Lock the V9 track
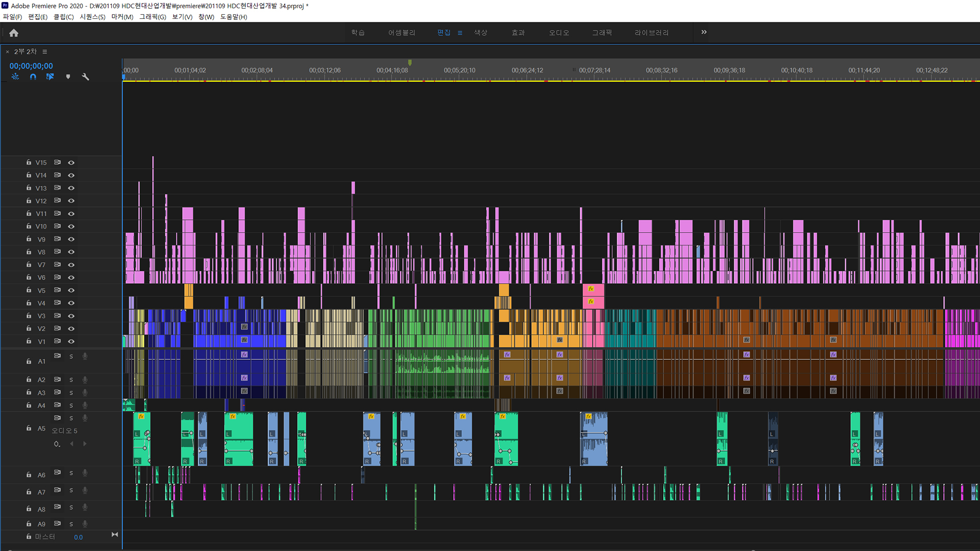Image resolution: width=980 pixels, height=551 pixels. (x=29, y=239)
